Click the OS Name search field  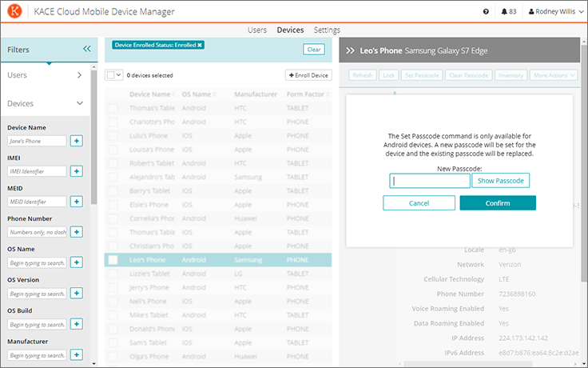37,262
